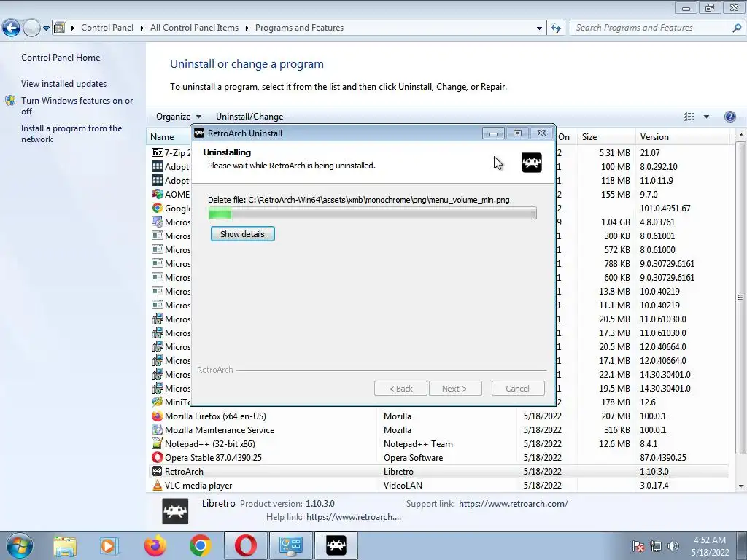Click the taskbar clock showing 4:52 AM
Screen dimensions: 747x560
coord(710,546)
